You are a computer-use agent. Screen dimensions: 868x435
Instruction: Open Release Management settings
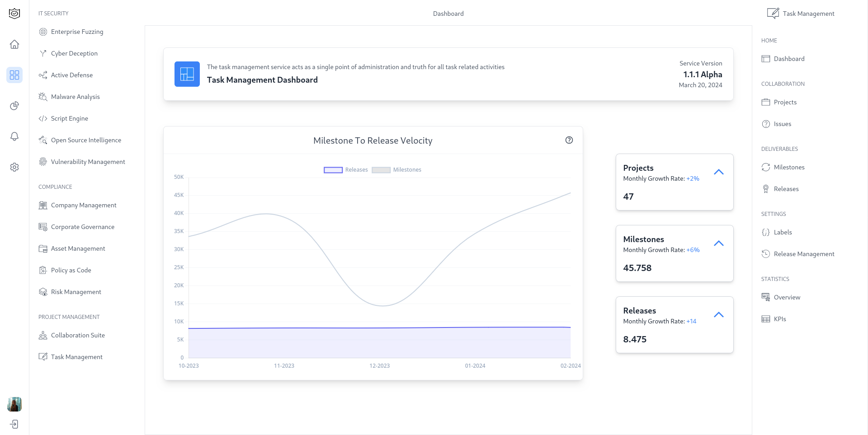[x=804, y=254]
